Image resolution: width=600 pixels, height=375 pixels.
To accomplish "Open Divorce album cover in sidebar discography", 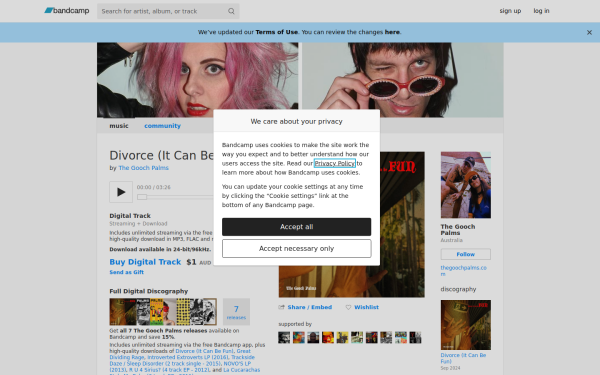I will coord(466,325).
